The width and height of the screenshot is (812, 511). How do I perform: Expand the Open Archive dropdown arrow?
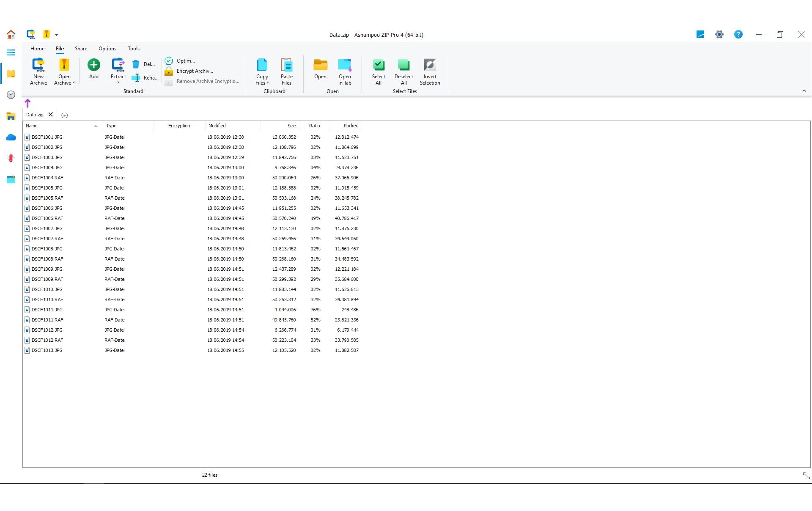click(74, 83)
